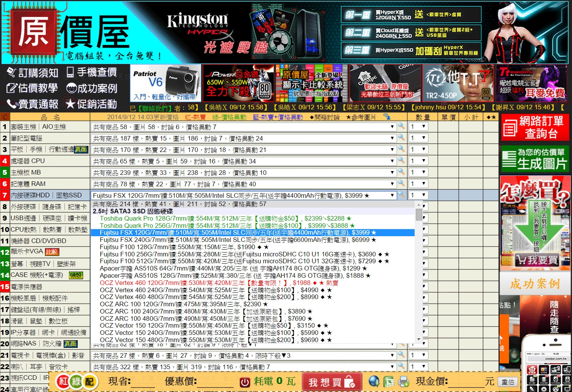Click the 重估 reset button
The image size is (572, 392).
coord(508,382)
